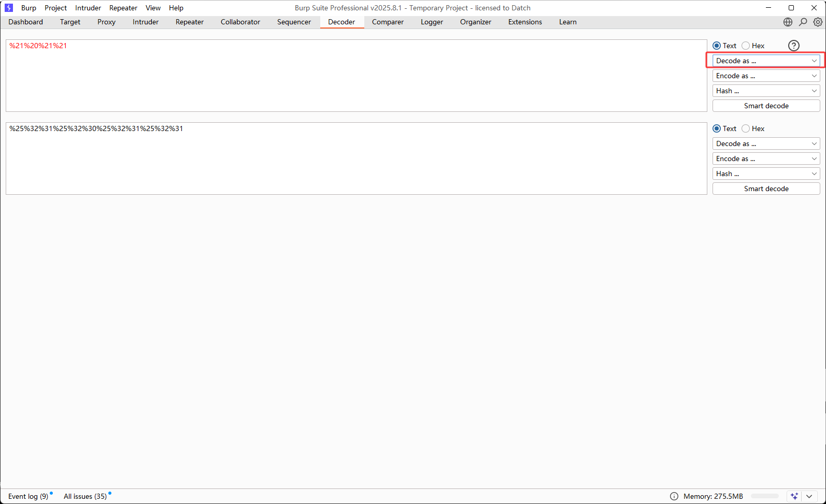The width and height of the screenshot is (826, 504).
Task: Switch to the Intruder tab
Action: [146, 22]
